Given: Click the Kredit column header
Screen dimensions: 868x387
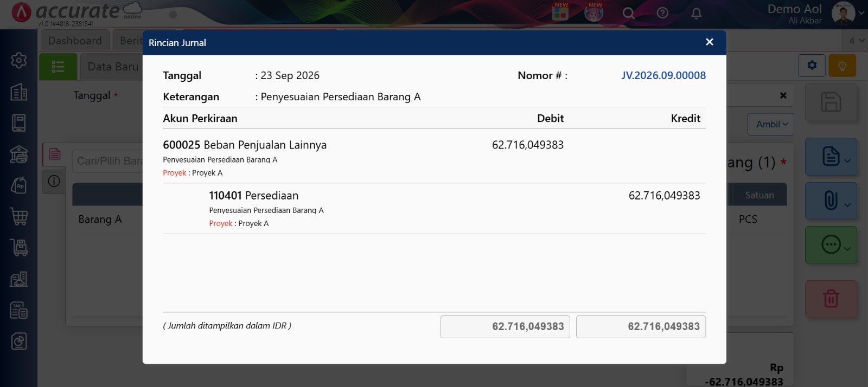Looking at the screenshot, I should [685, 118].
